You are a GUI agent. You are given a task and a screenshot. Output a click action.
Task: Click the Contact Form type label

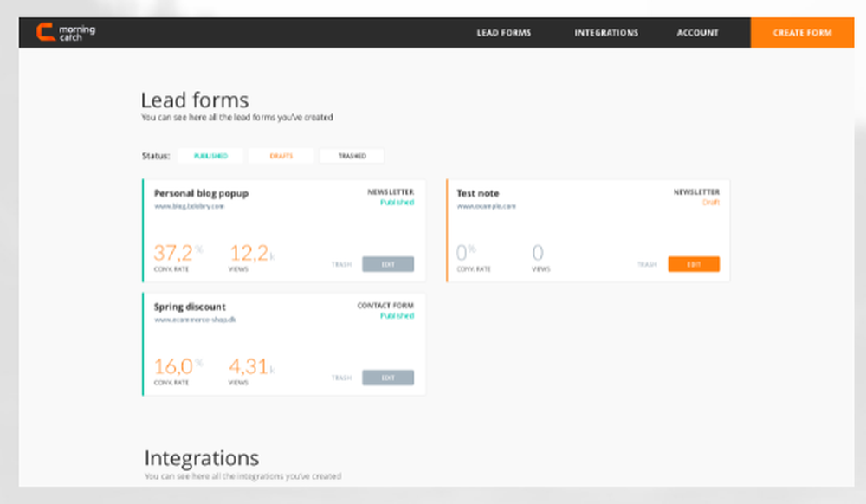(385, 306)
